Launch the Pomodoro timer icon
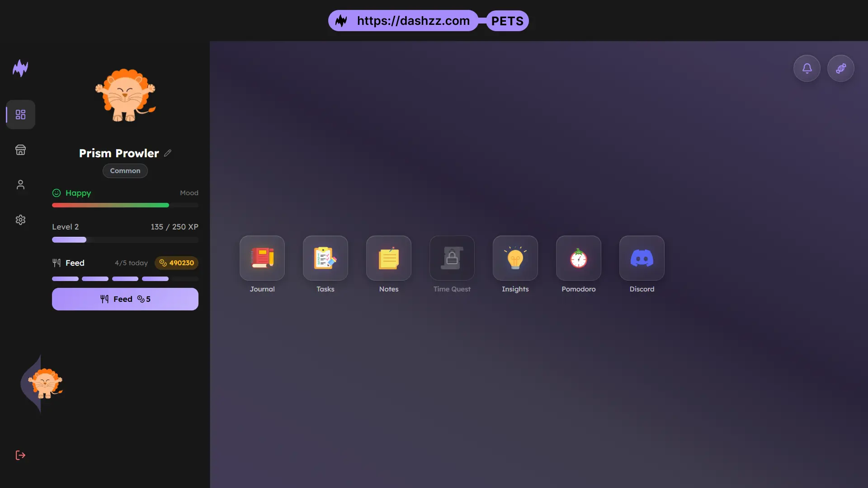The image size is (868, 488). coord(579,258)
